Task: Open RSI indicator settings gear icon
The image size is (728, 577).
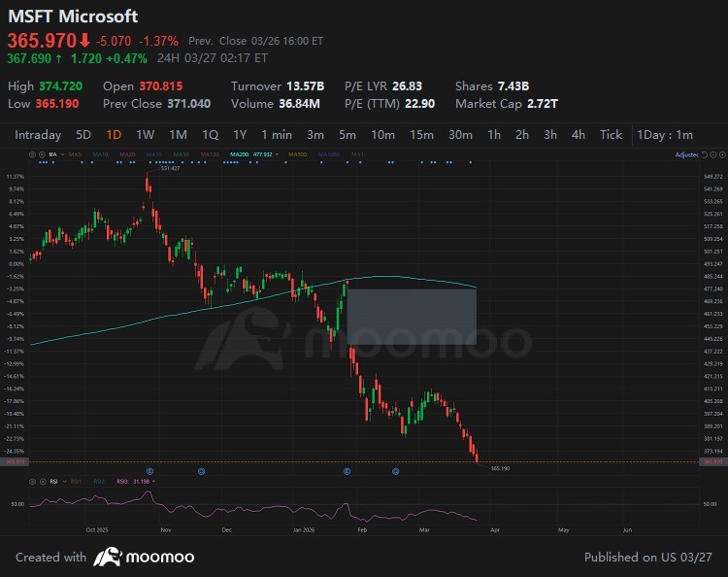Action: coord(32,481)
